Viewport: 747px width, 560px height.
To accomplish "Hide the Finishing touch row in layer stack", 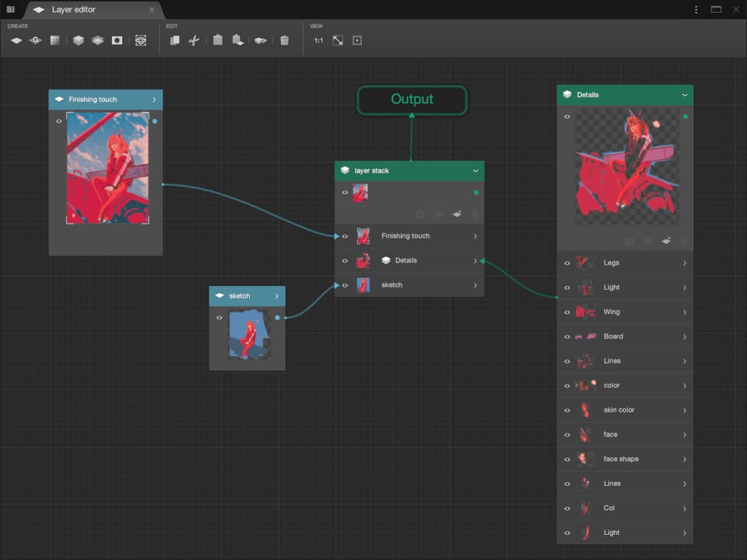I will (x=345, y=236).
